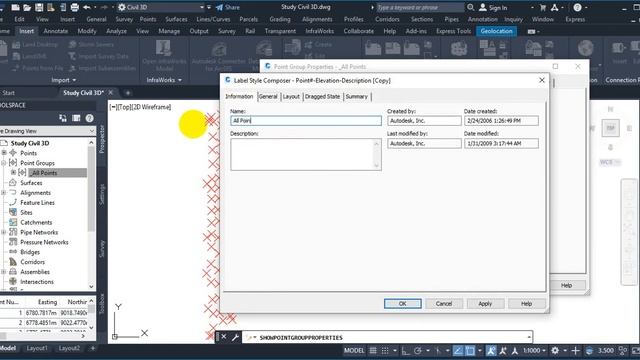Image resolution: width=640 pixels, height=360 pixels.
Task: Expand the Alignments tree node
Action: [4, 193]
